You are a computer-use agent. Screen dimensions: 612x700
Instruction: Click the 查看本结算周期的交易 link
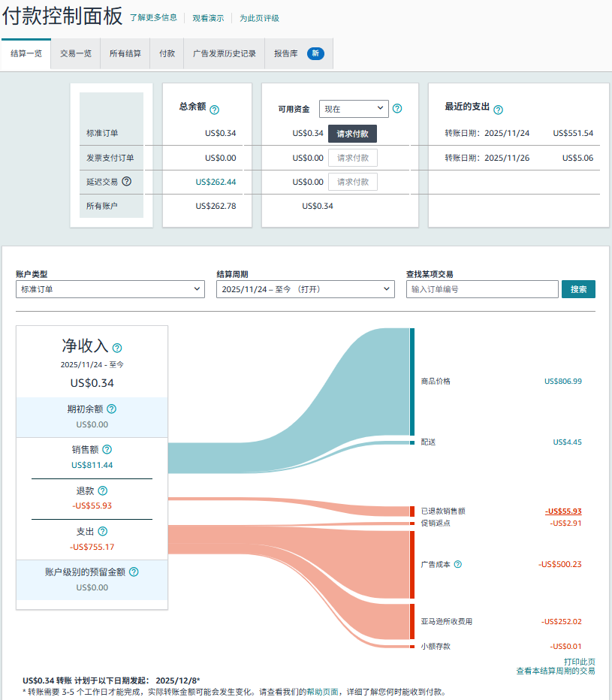point(555,671)
